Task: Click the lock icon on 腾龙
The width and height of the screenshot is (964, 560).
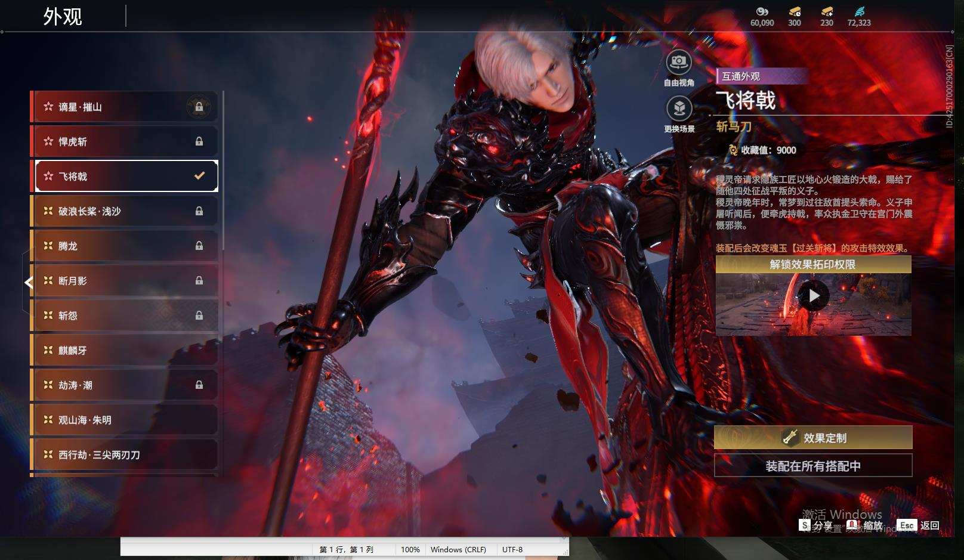Action: click(199, 246)
